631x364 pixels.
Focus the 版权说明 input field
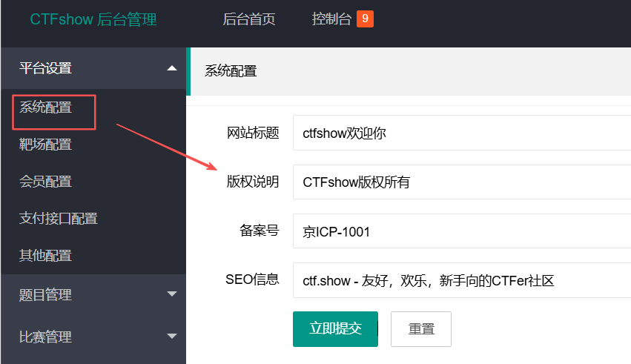pyautogui.click(x=462, y=182)
